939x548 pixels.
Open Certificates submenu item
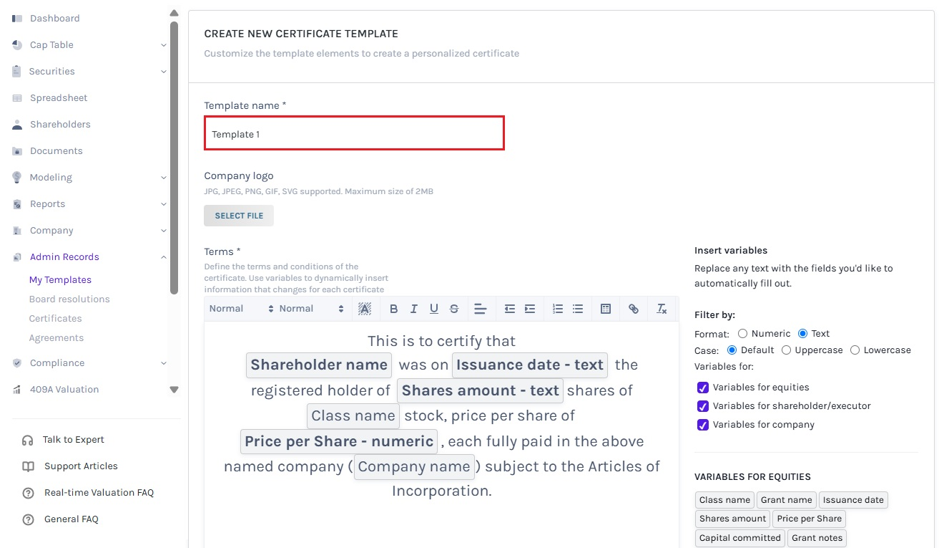[x=55, y=319]
